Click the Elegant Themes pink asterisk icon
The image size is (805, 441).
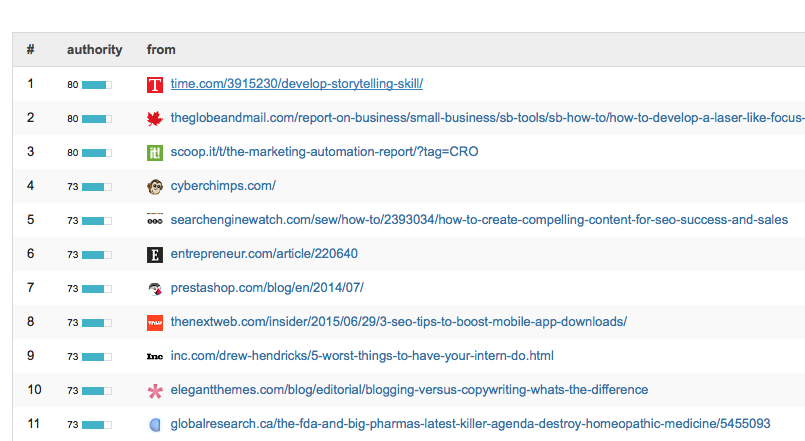[154, 390]
